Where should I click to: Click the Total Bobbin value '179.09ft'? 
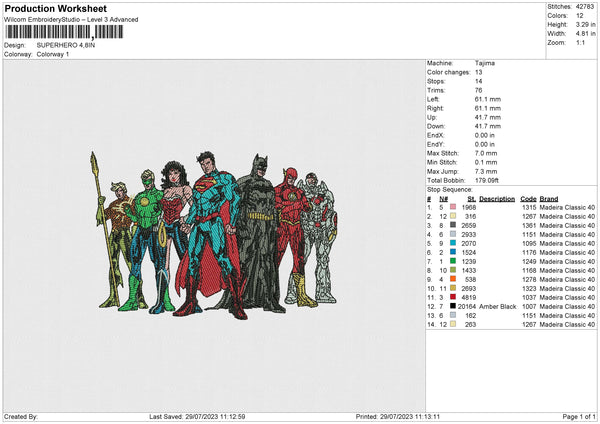(487, 180)
